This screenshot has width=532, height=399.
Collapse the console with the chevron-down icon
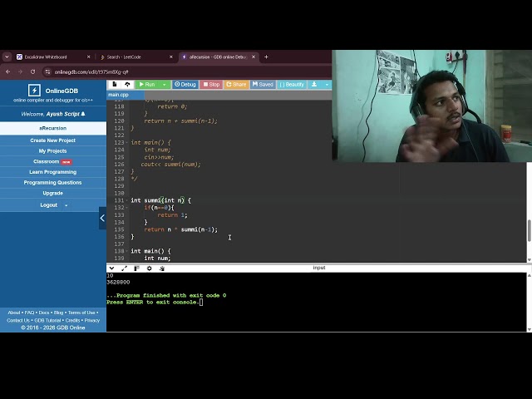point(111,268)
